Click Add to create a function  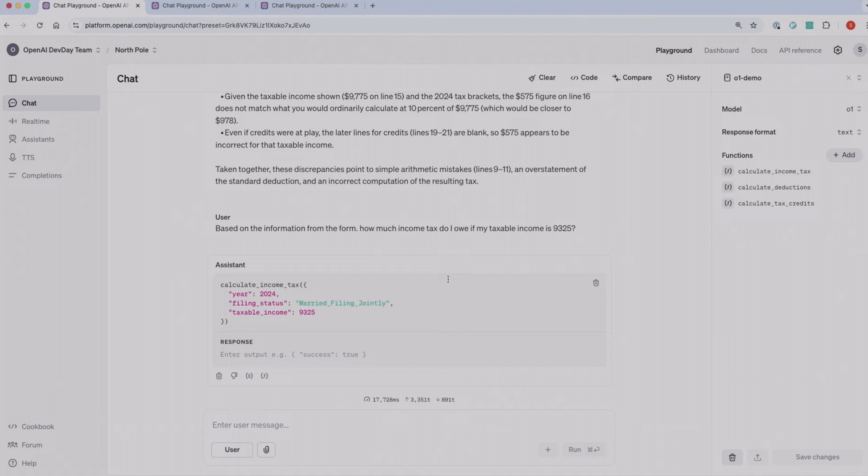(x=844, y=155)
